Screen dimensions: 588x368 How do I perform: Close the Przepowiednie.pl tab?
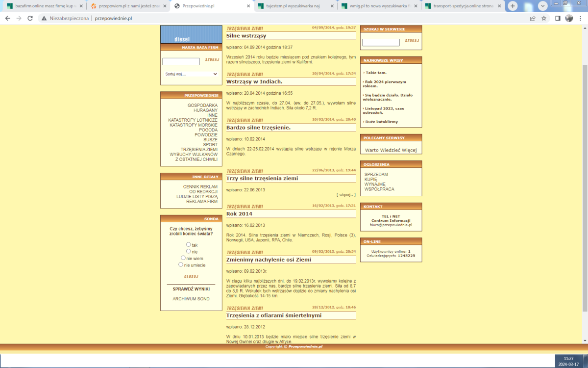tap(248, 6)
